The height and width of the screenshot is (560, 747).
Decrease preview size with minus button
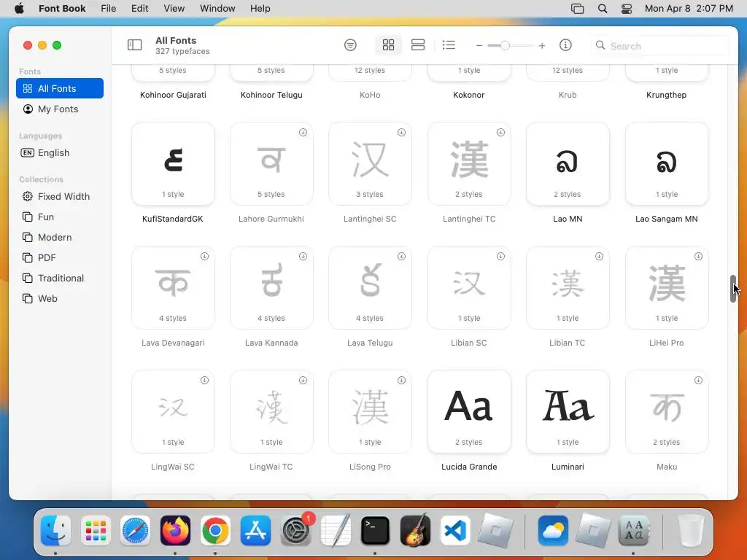(x=479, y=46)
